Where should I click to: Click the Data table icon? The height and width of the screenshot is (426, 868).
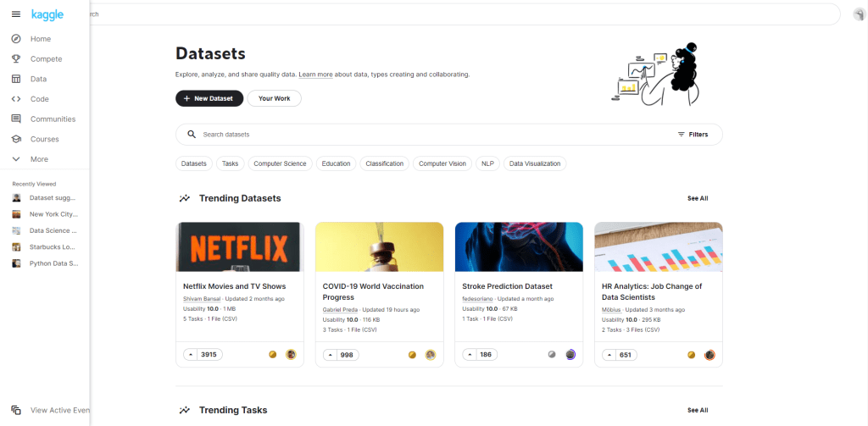coord(16,79)
